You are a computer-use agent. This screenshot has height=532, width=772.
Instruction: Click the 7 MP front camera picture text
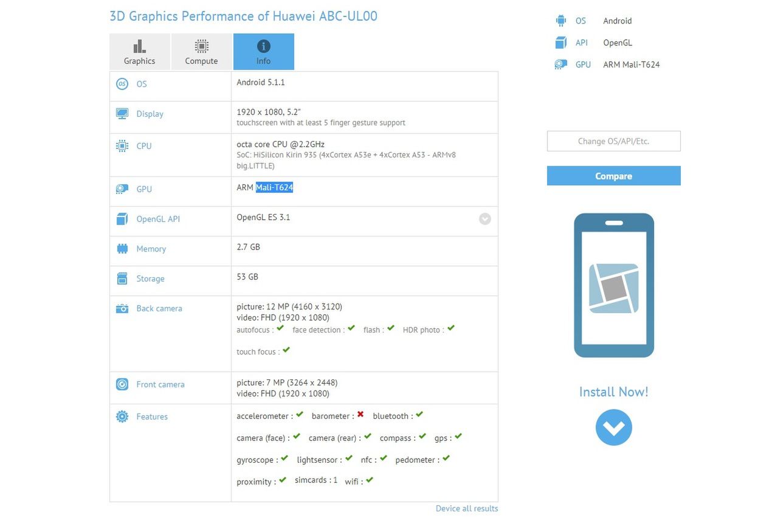coord(287,382)
